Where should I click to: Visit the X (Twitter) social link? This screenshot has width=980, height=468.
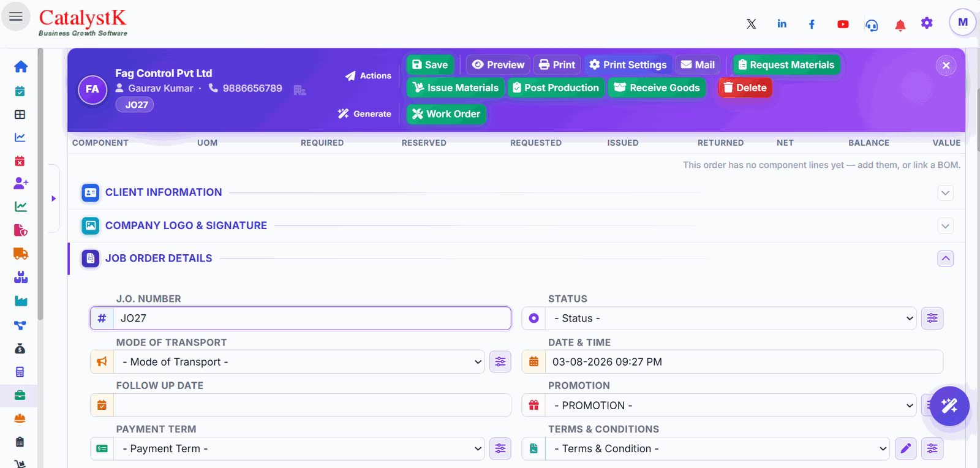coord(752,24)
